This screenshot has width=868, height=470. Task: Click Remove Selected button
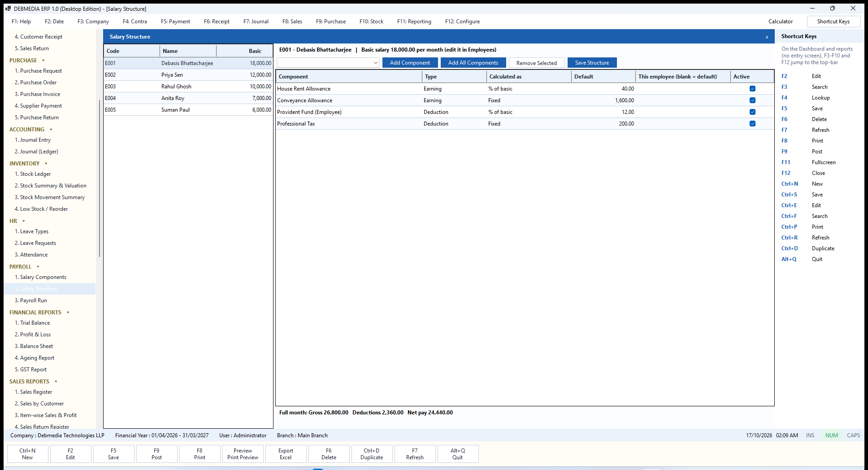tap(537, 63)
